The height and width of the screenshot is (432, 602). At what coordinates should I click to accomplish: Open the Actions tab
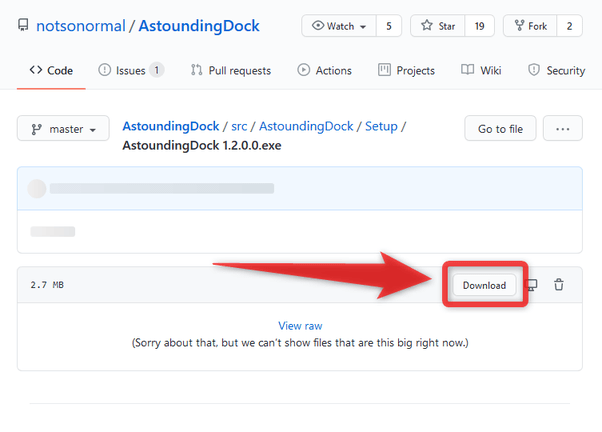(x=325, y=71)
